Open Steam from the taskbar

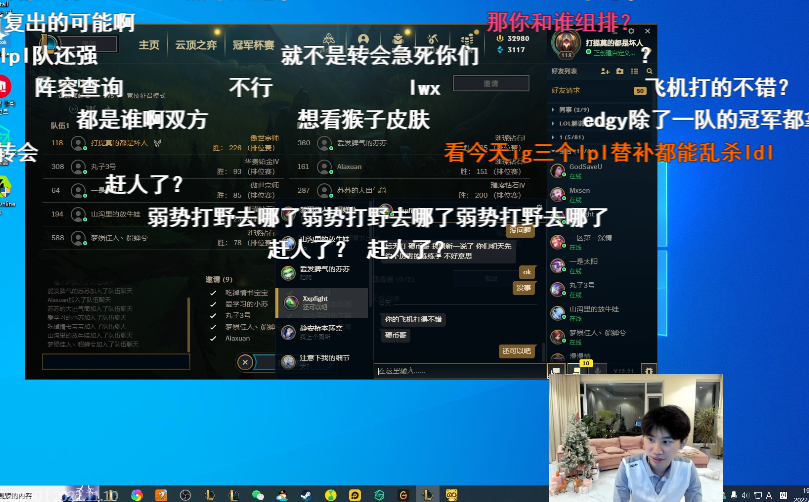[305, 495]
